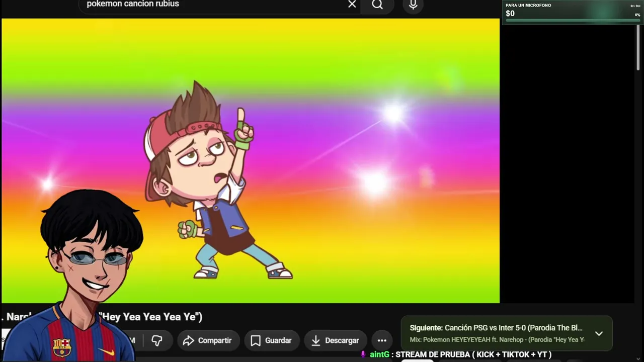Click the video title text "Hey Yea Yea Yea Ye"
The image size is (644, 362).
coord(150,317)
